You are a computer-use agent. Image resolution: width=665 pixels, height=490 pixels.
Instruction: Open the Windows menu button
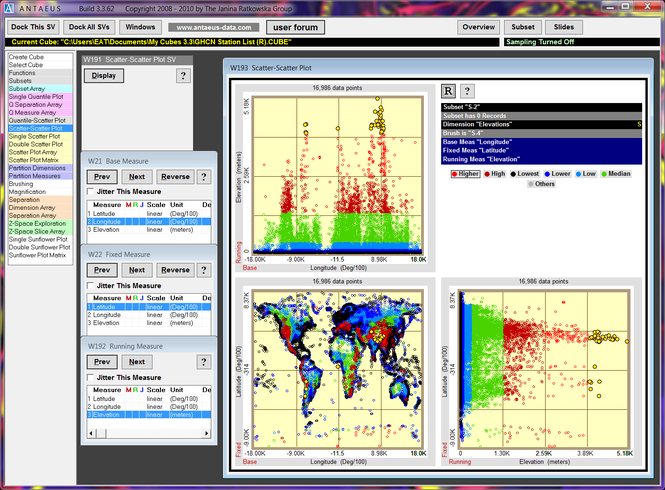tap(141, 27)
